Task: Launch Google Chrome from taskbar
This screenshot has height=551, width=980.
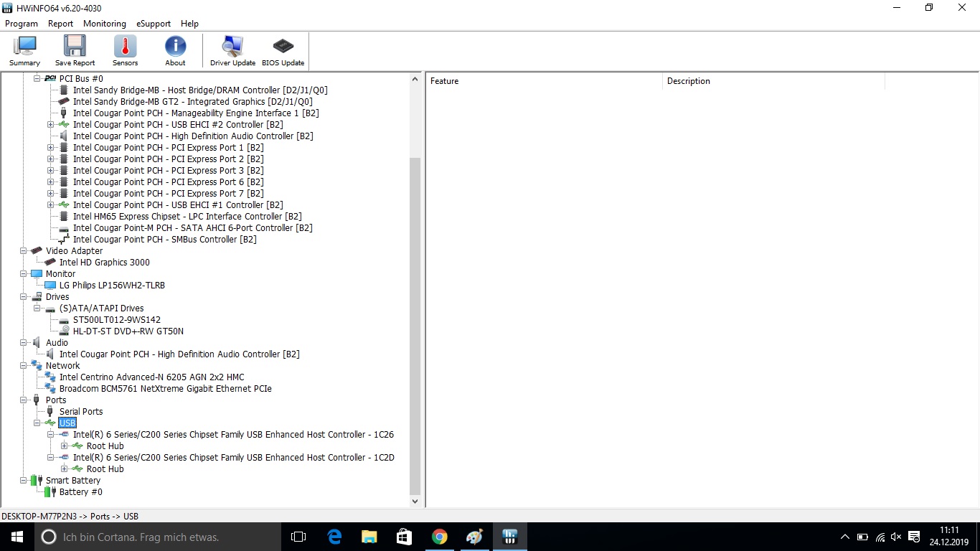Action: [x=439, y=537]
